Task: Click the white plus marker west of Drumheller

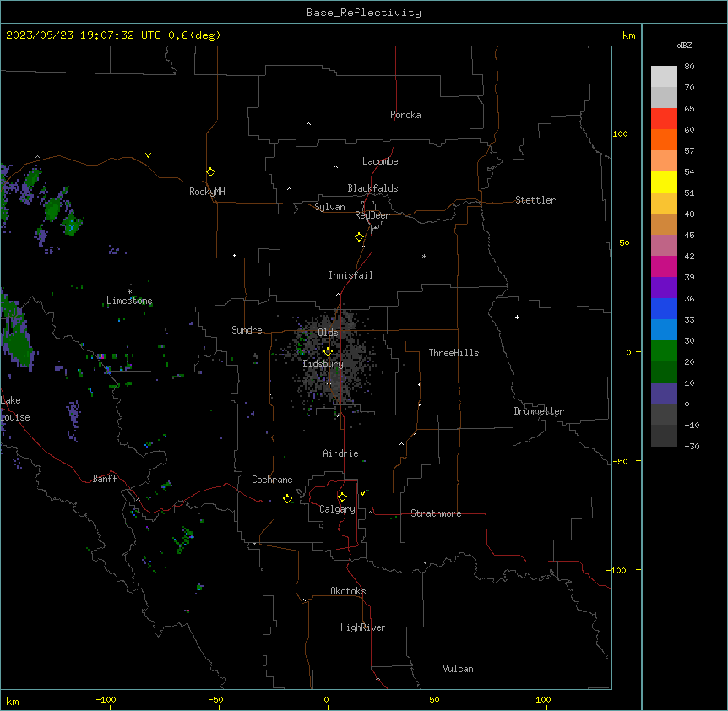Action: [x=517, y=317]
